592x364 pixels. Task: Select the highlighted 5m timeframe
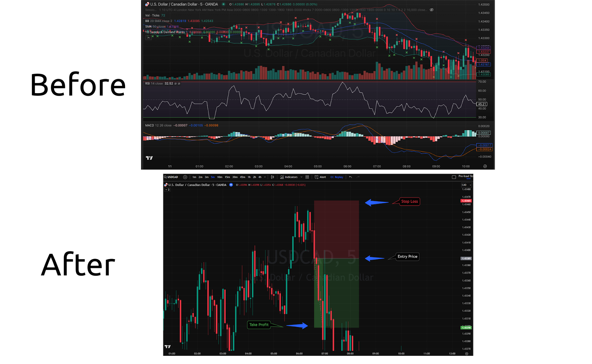(x=212, y=177)
